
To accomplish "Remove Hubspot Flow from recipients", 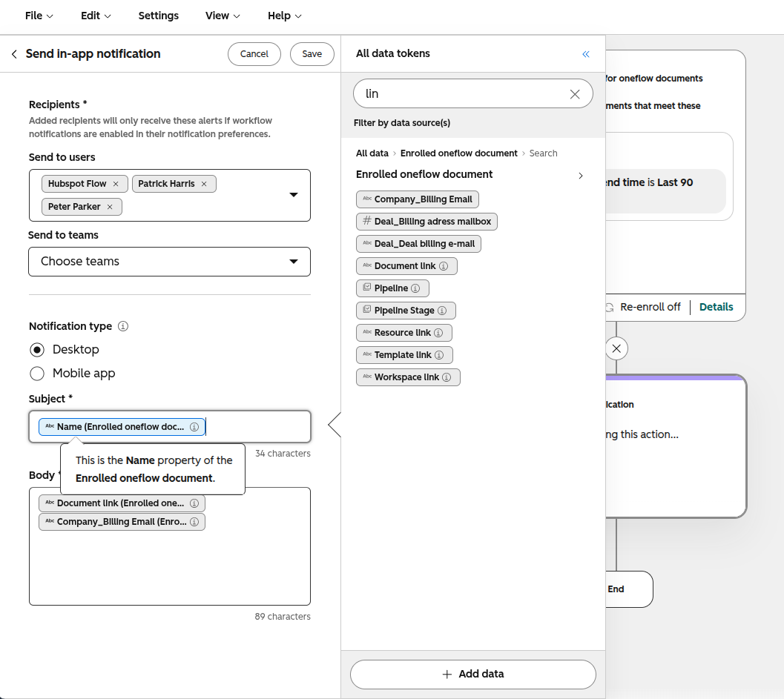I will pyautogui.click(x=116, y=184).
